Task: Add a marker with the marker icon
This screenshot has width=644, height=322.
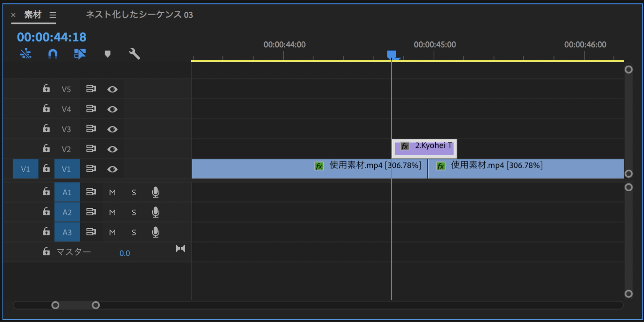Action: tap(107, 54)
